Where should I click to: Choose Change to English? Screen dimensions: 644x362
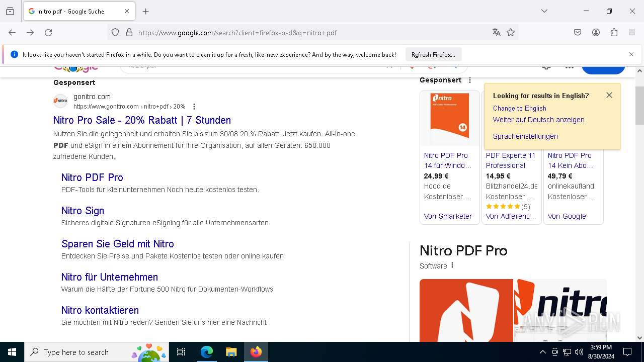pyautogui.click(x=519, y=108)
